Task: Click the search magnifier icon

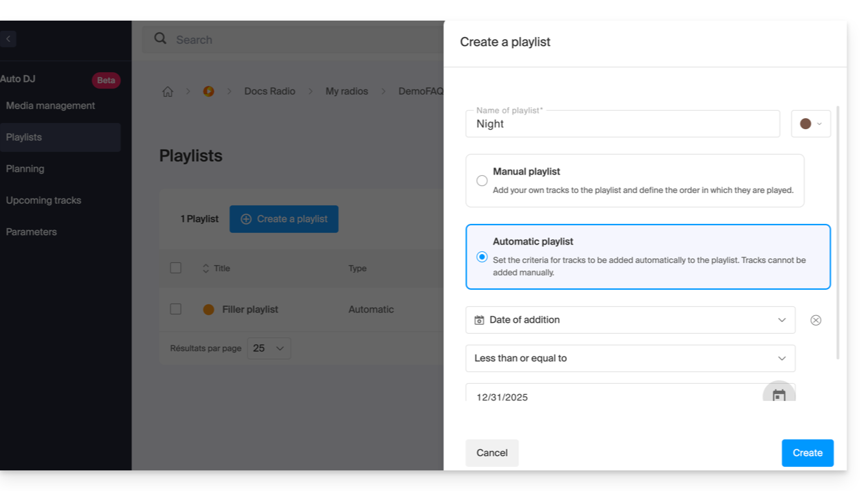Action: click(160, 39)
